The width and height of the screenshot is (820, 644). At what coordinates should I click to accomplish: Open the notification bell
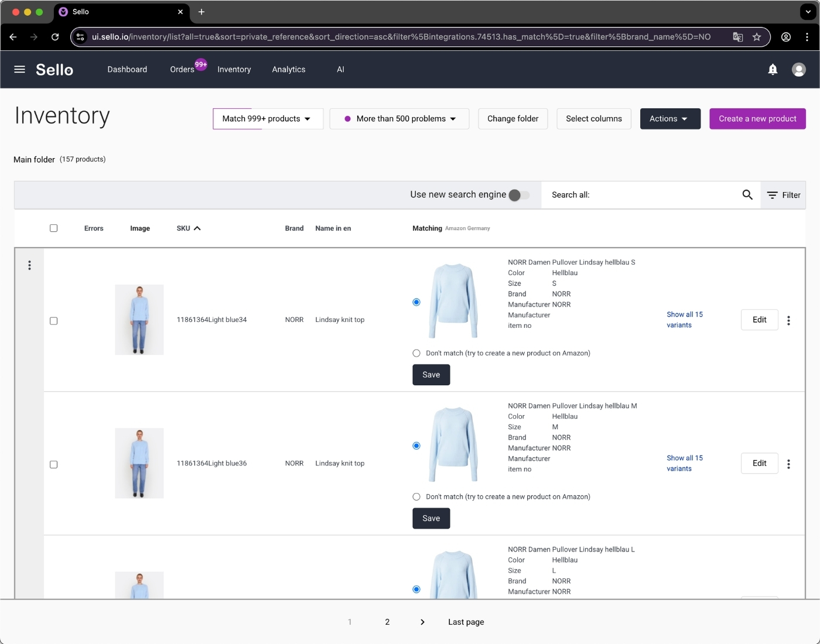[x=773, y=69]
